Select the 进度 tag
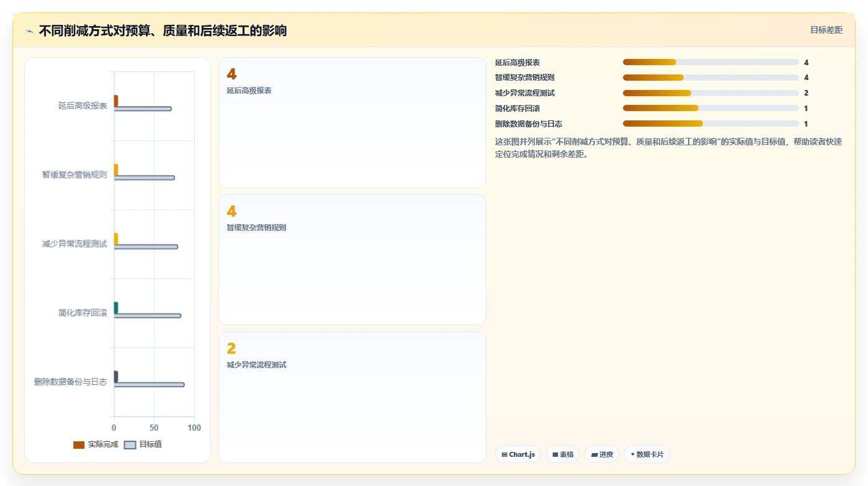The height and width of the screenshot is (486, 868). 602,454
